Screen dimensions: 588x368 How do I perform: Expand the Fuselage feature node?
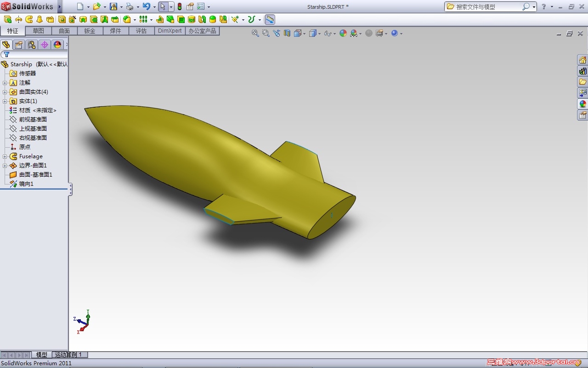(5, 156)
